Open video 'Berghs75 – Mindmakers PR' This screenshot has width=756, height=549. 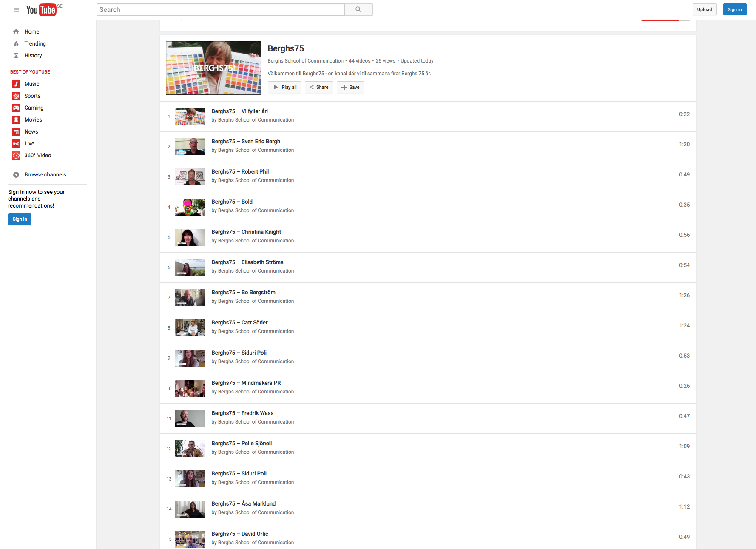coord(246,383)
